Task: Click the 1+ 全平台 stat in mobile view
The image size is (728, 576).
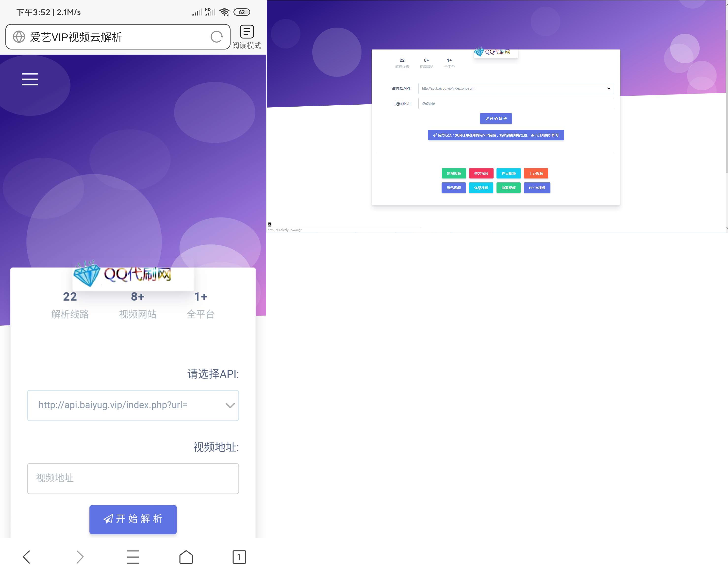Action: click(201, 305)
